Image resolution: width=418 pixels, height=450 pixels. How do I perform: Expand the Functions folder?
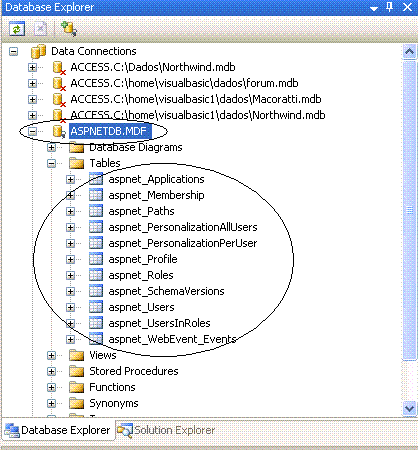[51, 388]
